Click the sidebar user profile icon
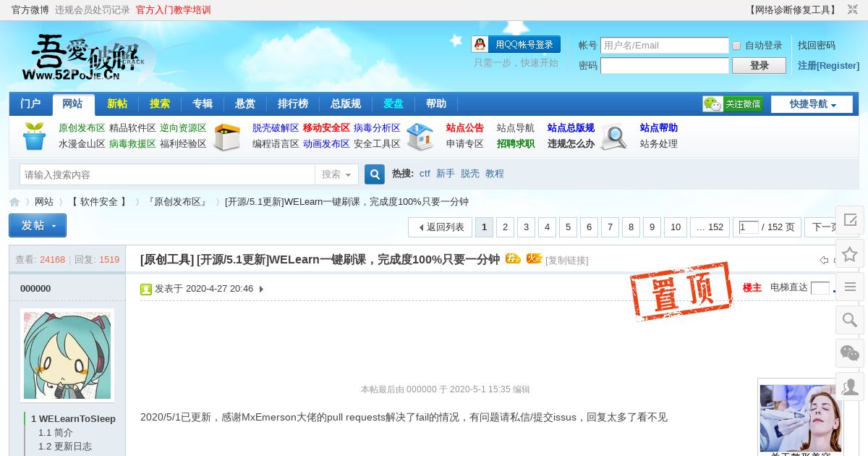The image size is (868, 456). pyautogui.click(x=850, y=387)
